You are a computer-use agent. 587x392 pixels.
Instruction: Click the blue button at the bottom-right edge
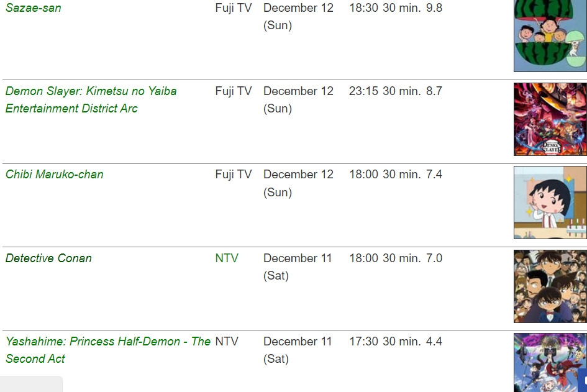pos(583,381)
